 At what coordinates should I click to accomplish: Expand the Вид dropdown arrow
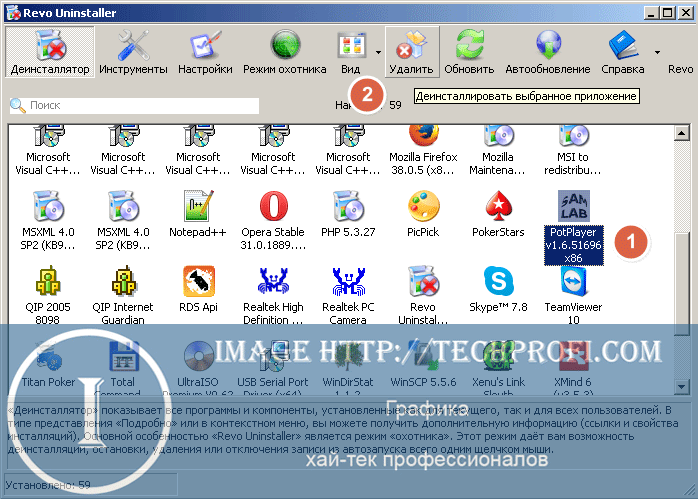(x=378, y=52)
